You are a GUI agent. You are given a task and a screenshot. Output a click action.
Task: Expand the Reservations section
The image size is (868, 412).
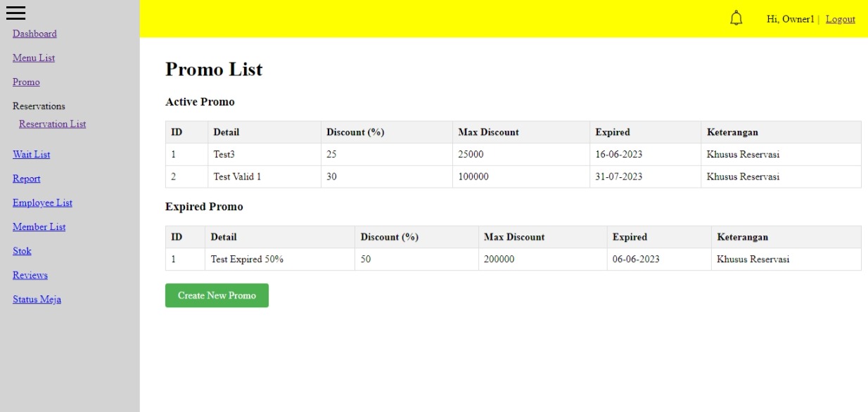click(39, 106)
